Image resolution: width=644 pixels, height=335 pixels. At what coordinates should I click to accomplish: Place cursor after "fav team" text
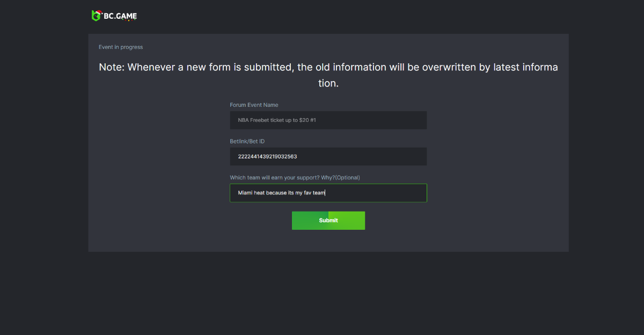coord(326,193)
